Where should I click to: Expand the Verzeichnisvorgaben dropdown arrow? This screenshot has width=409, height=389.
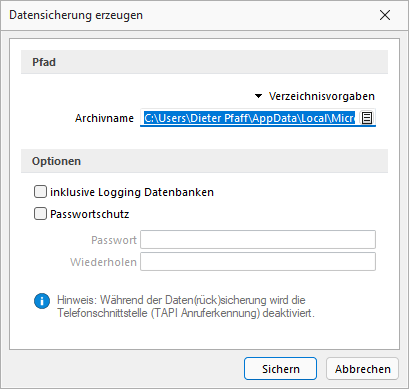[258, 96]
